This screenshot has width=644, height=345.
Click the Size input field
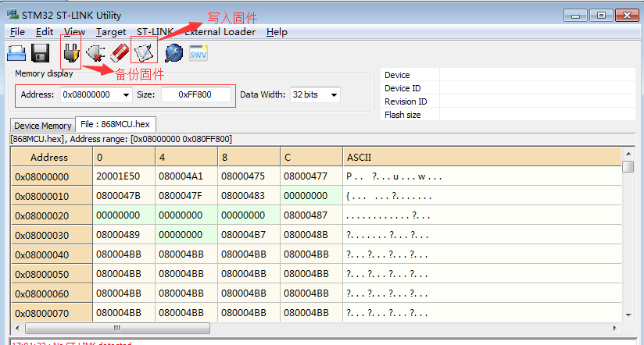click(196, 94)
